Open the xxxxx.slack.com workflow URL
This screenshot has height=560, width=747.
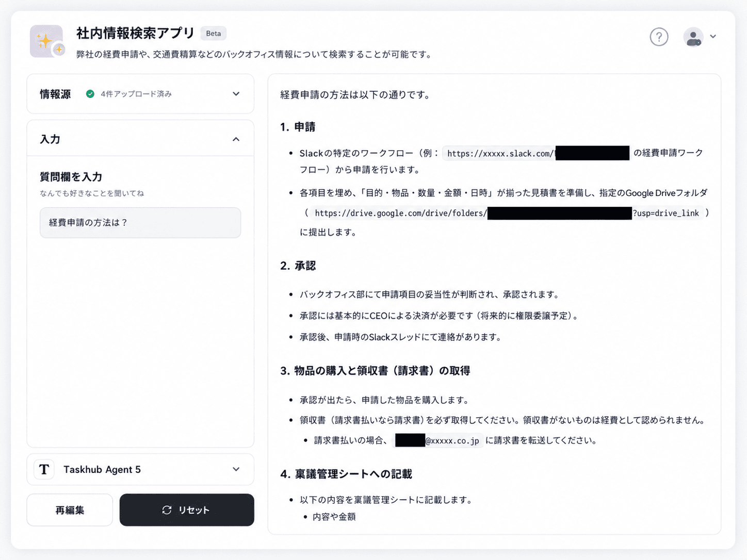pos(537,153)
